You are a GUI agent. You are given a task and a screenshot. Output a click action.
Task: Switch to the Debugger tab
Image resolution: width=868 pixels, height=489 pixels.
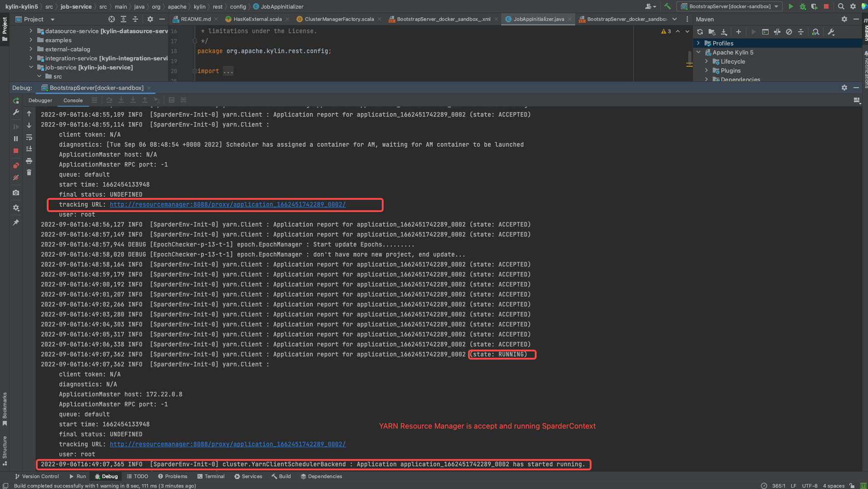click(40, 100)
